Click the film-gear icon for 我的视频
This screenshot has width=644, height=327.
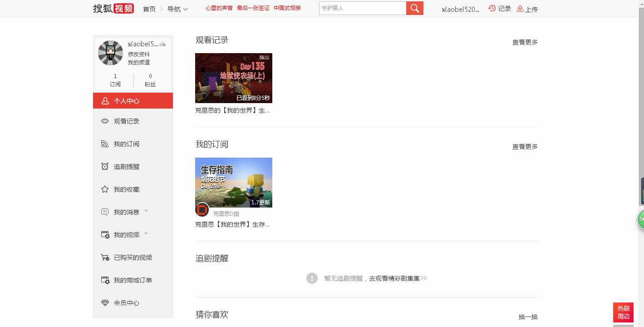click(x=105, y=235)
